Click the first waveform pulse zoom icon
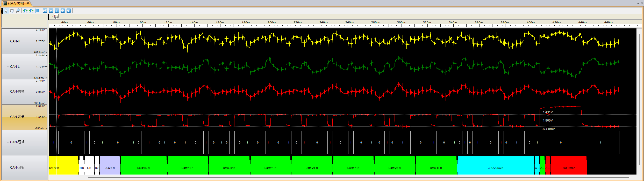Viewport: 644px width, 181px height. coord(25,11)
